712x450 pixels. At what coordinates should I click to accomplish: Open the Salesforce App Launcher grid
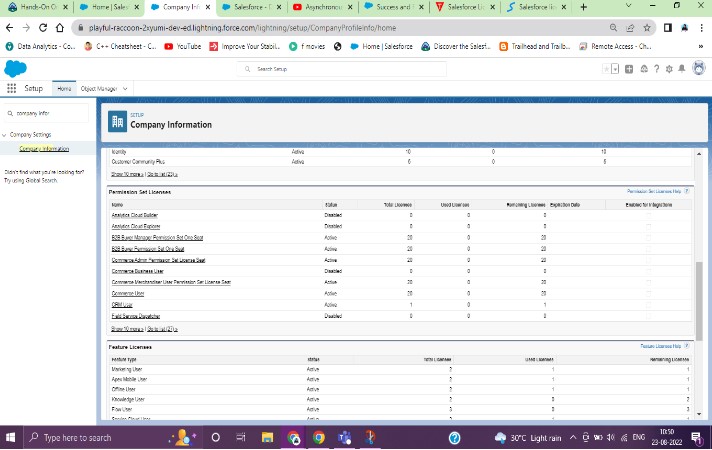pyautogui.click(x=11, y=88)
